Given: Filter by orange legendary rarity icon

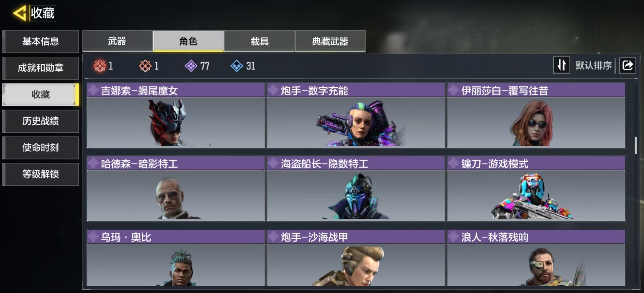Looking at the screenshot, I should 145,66.
